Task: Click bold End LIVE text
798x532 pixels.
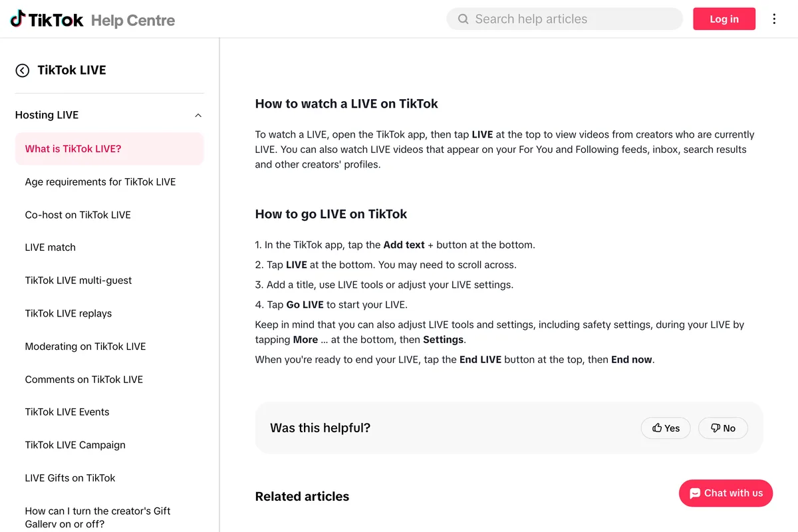Action: 480,360
